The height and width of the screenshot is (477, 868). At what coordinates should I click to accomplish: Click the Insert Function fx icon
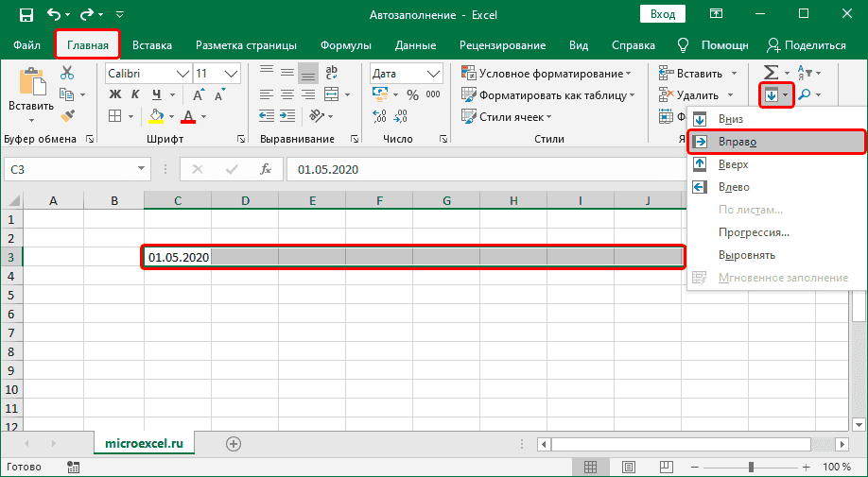coord(267,169)
